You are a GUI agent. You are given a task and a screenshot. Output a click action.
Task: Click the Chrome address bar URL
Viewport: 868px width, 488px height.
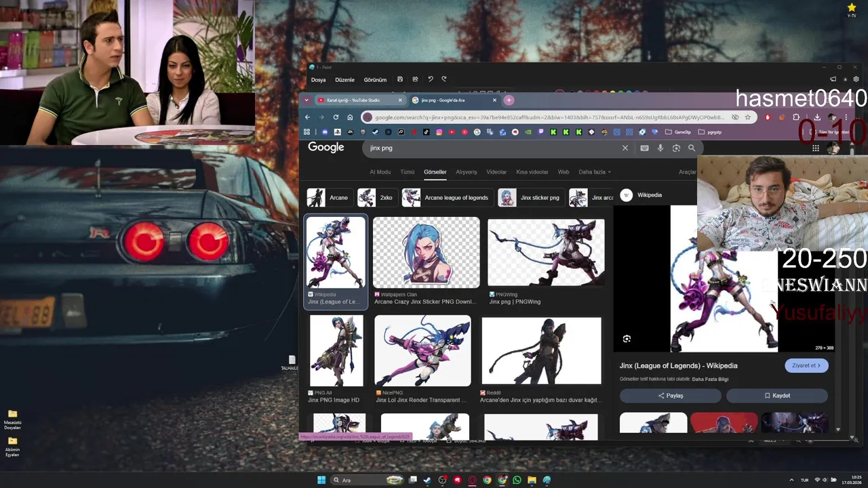click(x=549, y=117)
